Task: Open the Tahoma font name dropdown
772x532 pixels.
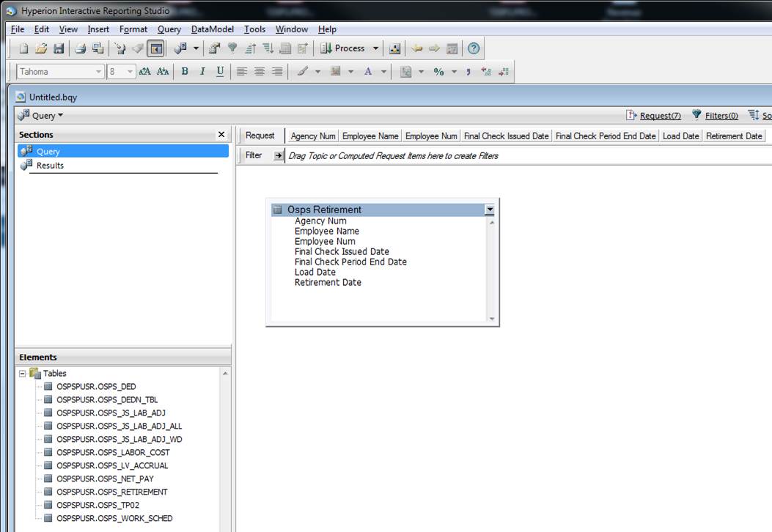Action: coord(98,72)
